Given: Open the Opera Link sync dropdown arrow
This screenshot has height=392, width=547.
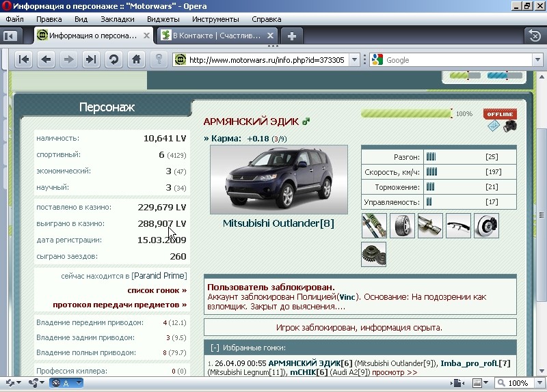Looking at the screenshot, I should pos(19,383).
